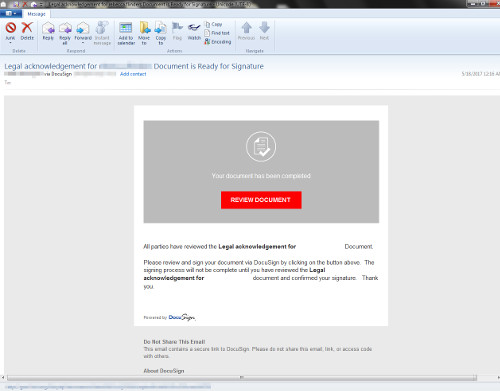This screenshot has height=391, width=500.
Task: Watch this conversation
Action: [194, 31]
